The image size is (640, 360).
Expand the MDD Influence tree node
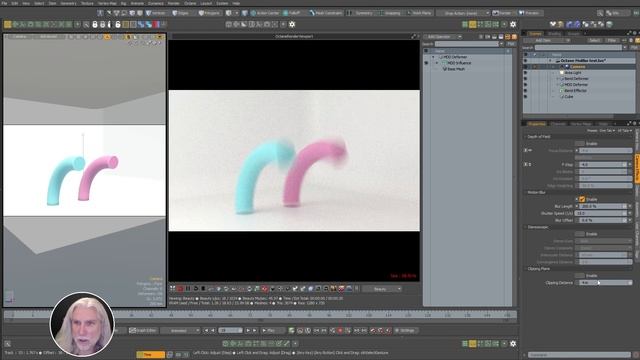pos(437,63)
